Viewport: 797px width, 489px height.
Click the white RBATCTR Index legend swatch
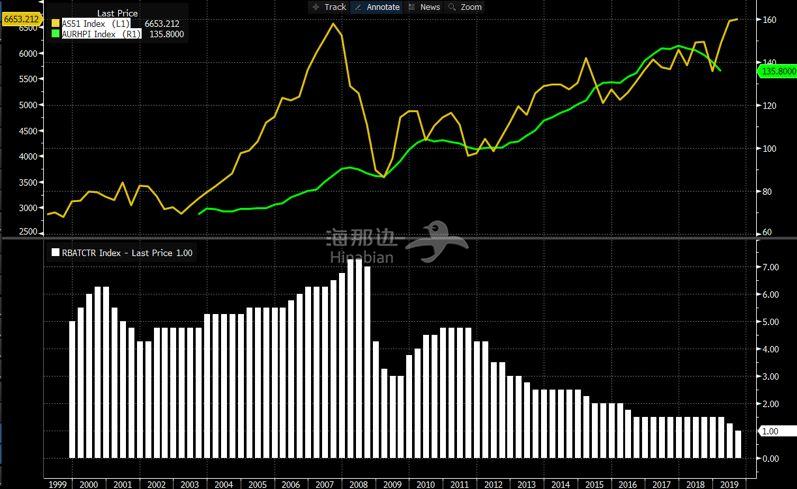coord(55,253)
